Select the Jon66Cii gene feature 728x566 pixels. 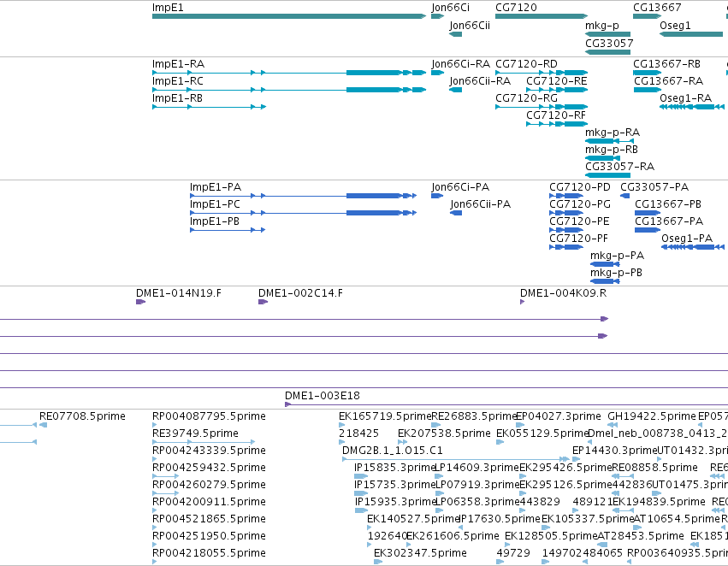(455, 34)
